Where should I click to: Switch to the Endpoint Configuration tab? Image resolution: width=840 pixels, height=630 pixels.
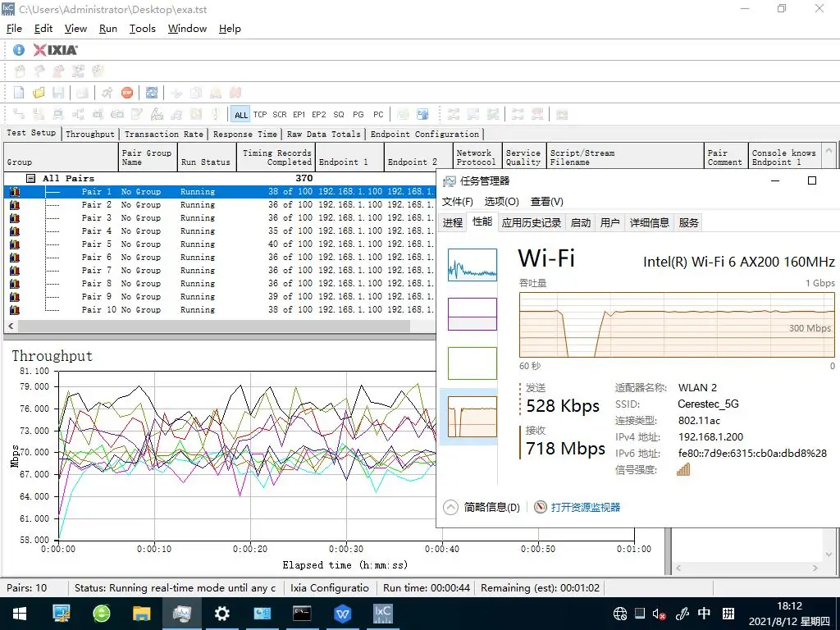tap(425, 134)
